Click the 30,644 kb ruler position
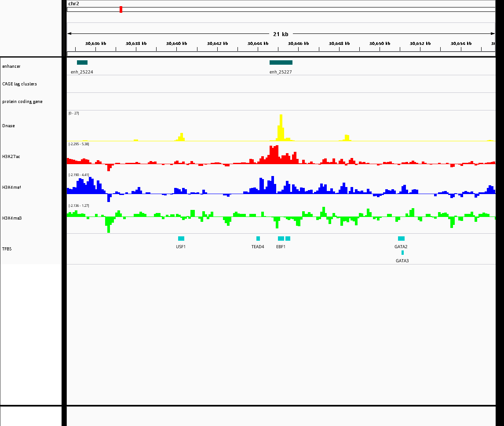Screen dimensions: 504x426 tap(258, 44)
